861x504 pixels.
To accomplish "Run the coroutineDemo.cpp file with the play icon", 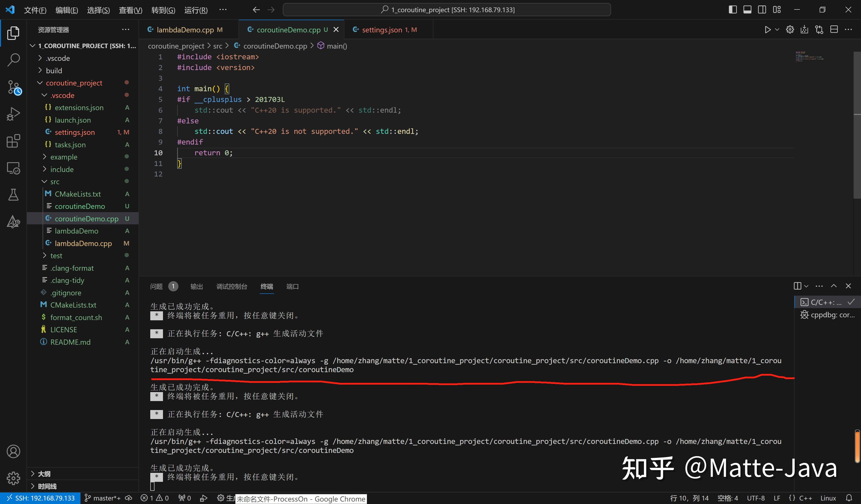I will point(768,29).
